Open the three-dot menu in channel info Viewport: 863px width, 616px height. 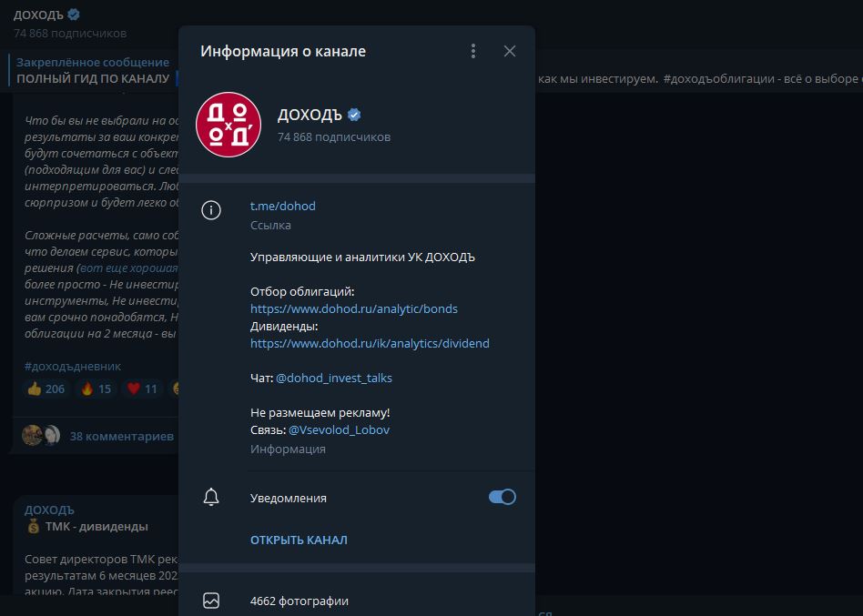click(473, 51)
